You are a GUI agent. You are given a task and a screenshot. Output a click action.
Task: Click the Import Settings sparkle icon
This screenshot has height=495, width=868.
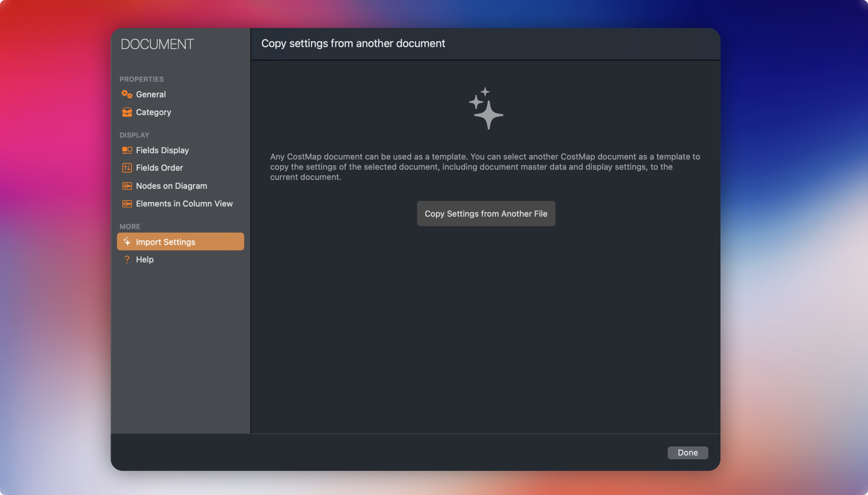click(x=127, y=241)
